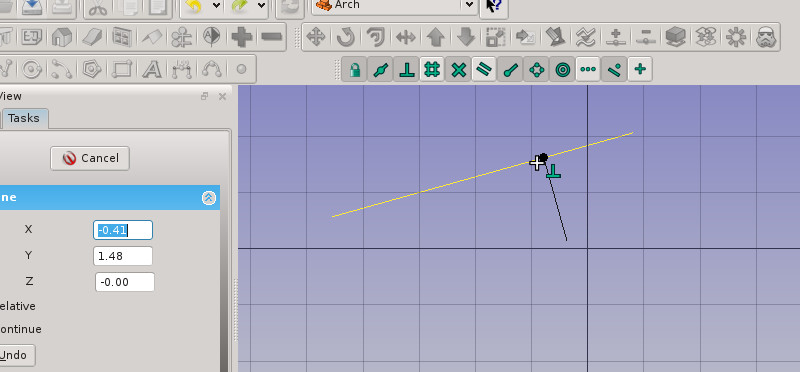Click the Arch Add component plus icon
Viewport: 800px width, 372px height.
pos(242,37)
